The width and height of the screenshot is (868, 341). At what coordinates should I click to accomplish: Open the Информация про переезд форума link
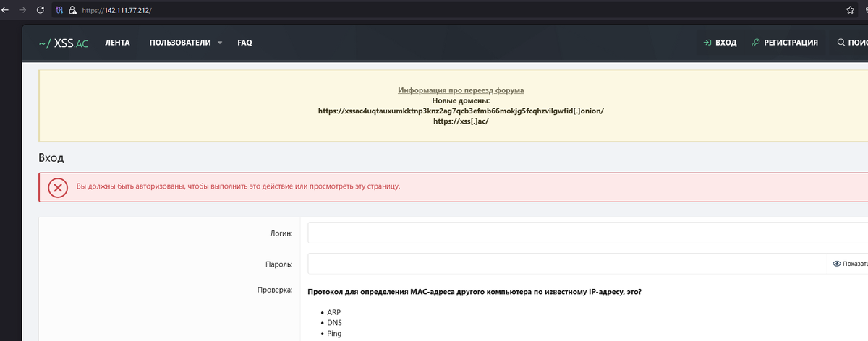(x=461, y=90)
